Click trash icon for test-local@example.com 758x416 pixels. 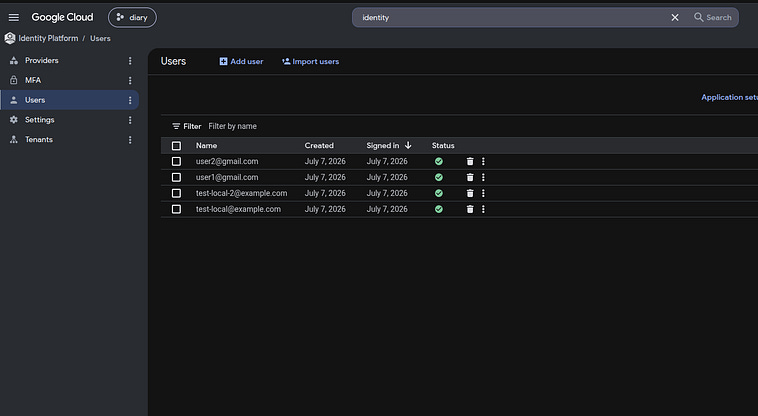[470, 209]
